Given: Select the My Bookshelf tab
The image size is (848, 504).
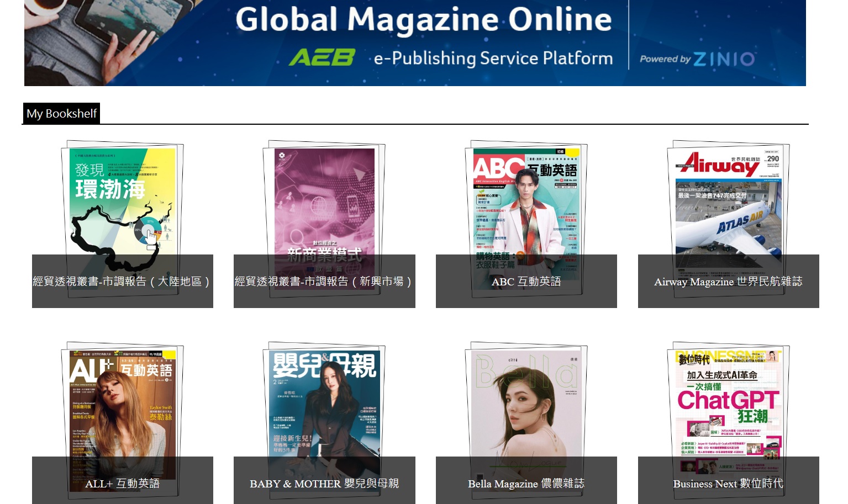Looking at the screenshot, I should click(x=61, y=114).
